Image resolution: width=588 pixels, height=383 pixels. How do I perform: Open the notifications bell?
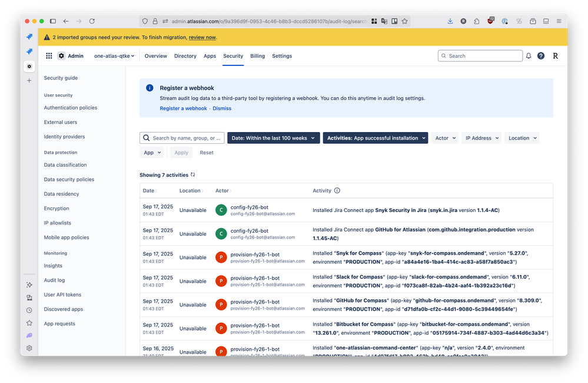529,56
